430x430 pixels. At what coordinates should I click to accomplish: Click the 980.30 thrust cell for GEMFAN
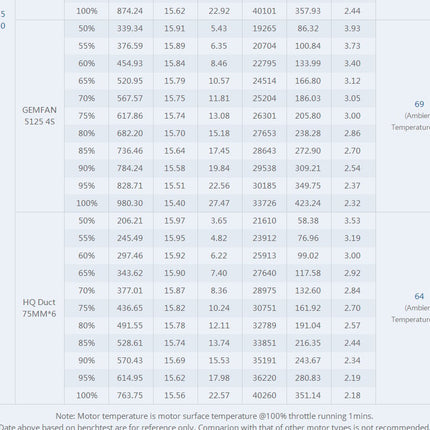(x=130, y=203)
